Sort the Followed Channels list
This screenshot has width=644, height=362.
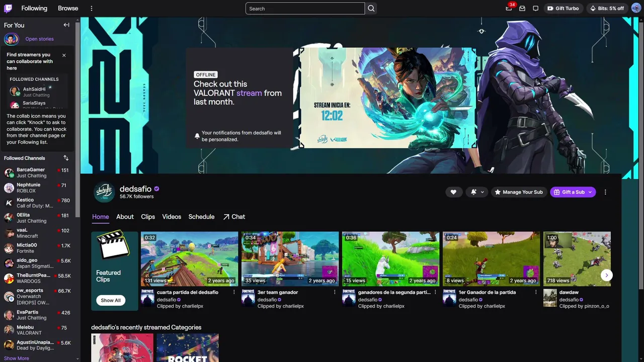(66, 158)
